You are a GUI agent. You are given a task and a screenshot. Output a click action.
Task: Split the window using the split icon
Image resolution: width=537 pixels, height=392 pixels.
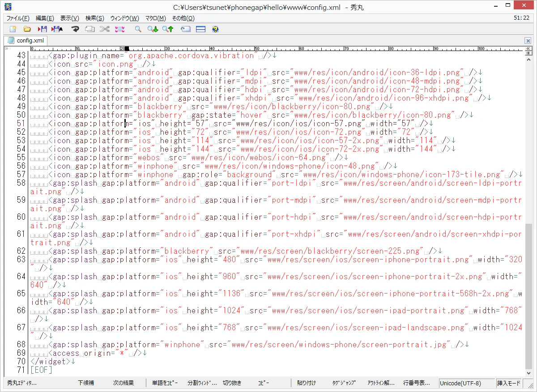pyautogui.click(x=200, y=29)
